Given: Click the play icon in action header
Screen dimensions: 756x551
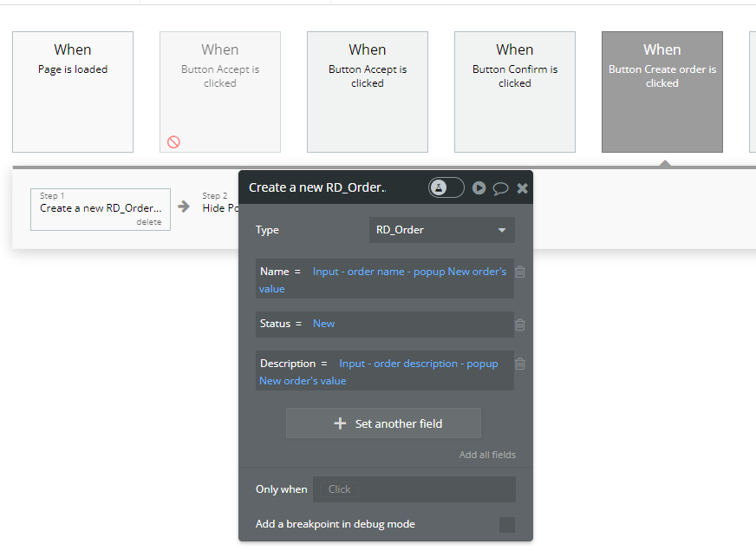Looking at the screenshot, I should click(x=479, y=187).
